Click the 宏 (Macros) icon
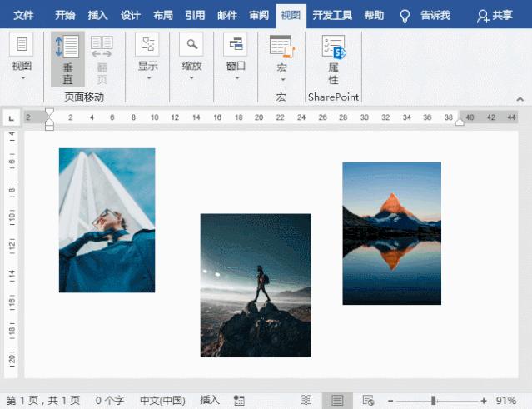The image size is (532, 409). (x=281, y=46)
